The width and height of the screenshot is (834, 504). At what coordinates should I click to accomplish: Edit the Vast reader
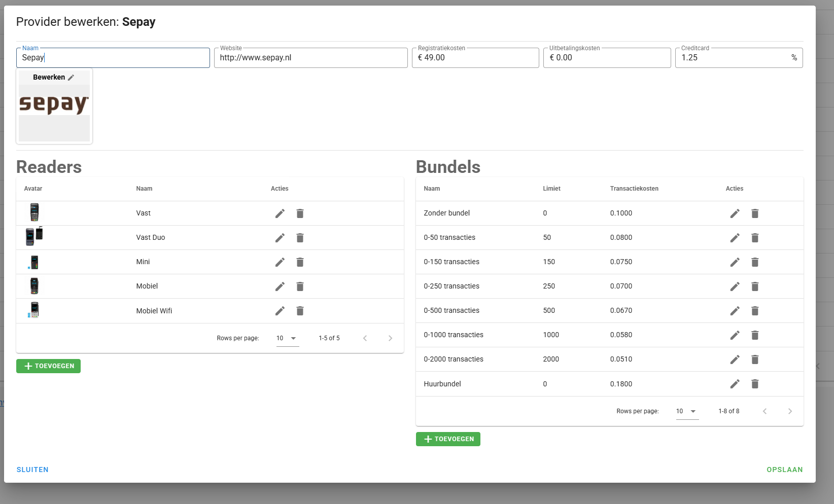tap(280, 213)
